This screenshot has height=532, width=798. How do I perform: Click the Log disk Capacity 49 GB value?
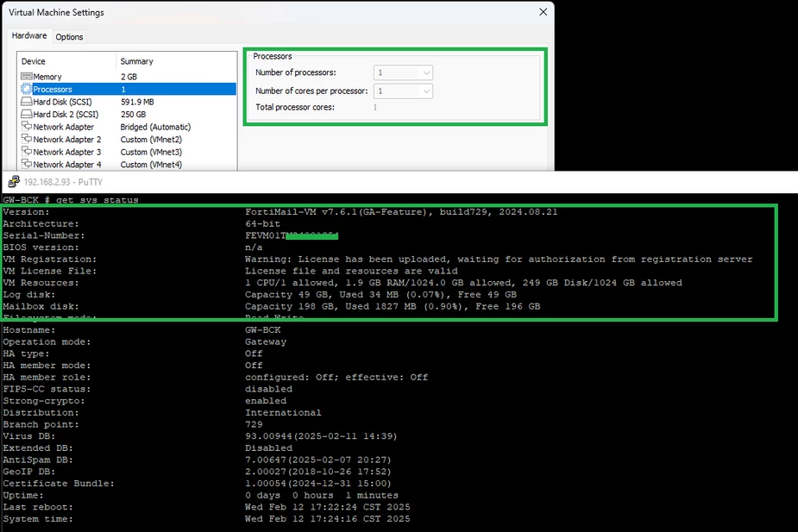[380, 295]
